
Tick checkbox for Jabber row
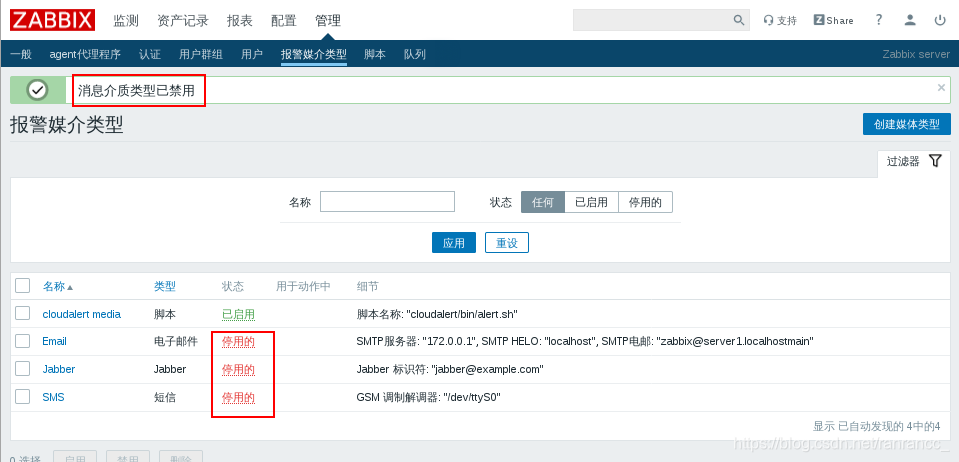click(23, 369)
